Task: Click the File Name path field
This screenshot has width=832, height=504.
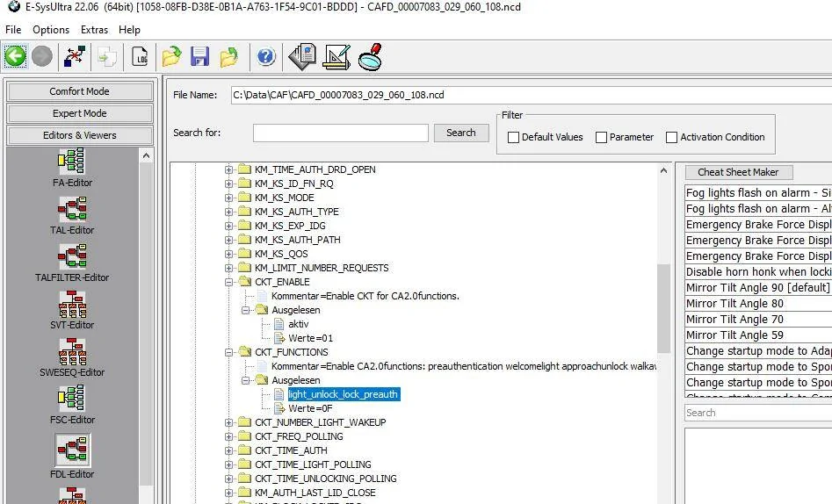Action: pyautogui.click(x=532, y=95)
